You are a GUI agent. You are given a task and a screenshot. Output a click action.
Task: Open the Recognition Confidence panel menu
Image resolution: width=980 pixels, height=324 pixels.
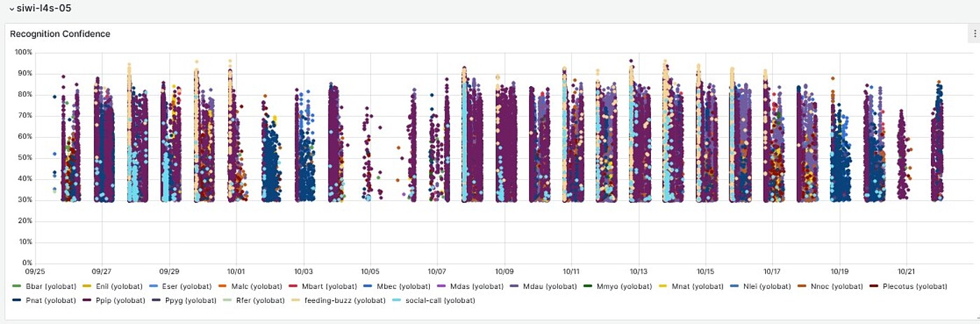pyautogui.click(x=974, y=34)
